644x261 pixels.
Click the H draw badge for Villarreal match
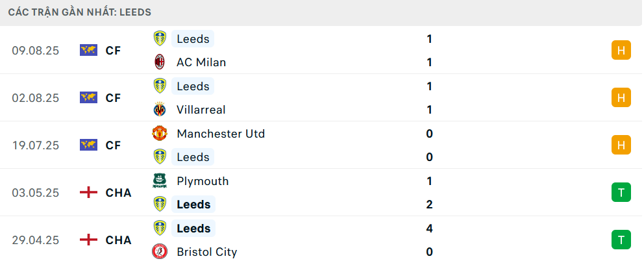tap(621, 98)
